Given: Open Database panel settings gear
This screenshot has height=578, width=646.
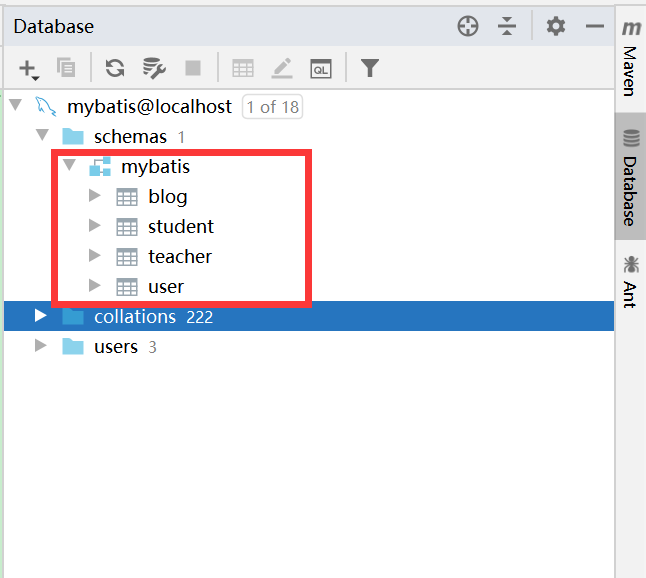Looking at the screenshot, I should click(x=556, y=26).
